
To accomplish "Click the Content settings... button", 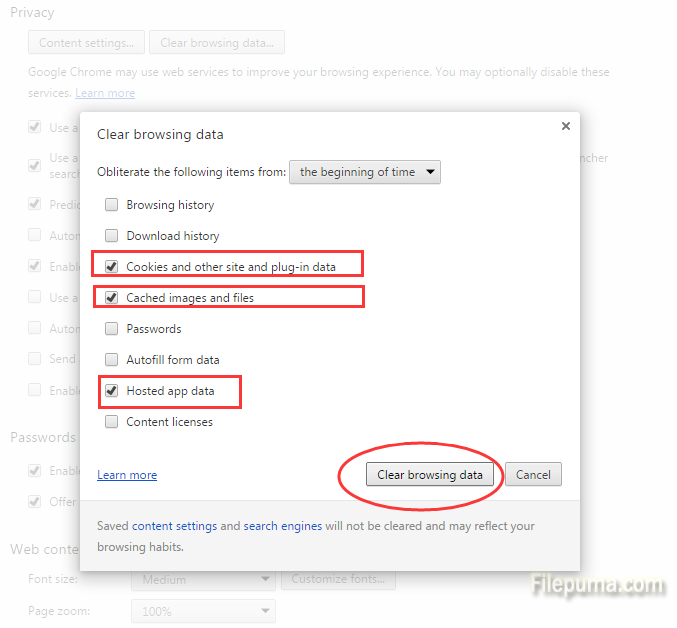I will (x=86, y=43).
